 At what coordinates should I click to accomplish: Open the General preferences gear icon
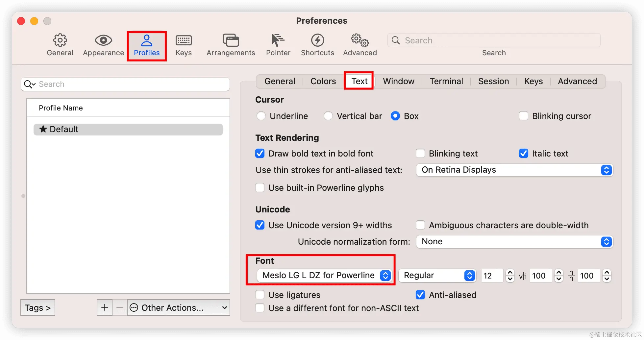60,40
